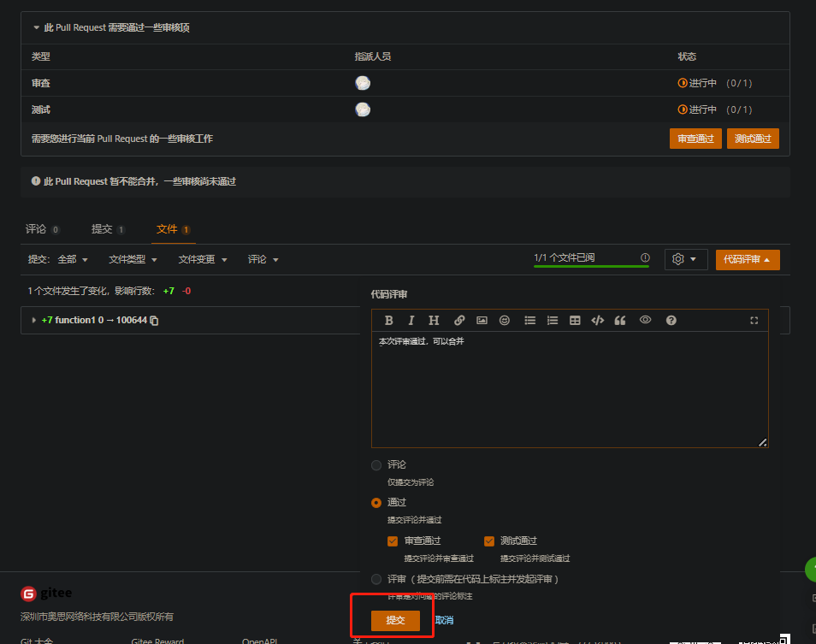The width and height of the screenshot is (816, 644).
Task: Select the 评论 radio option
Action: (376, 465)
